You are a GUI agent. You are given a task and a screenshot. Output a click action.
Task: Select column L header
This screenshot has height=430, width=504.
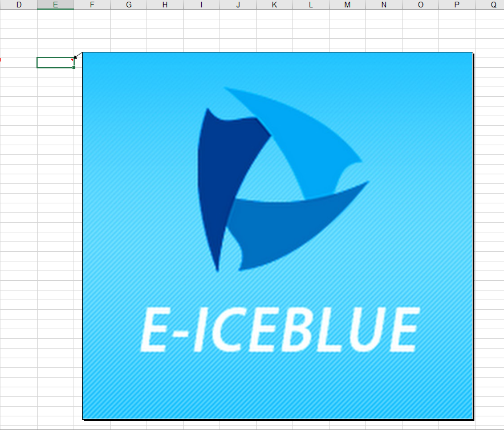coord(311,5)
